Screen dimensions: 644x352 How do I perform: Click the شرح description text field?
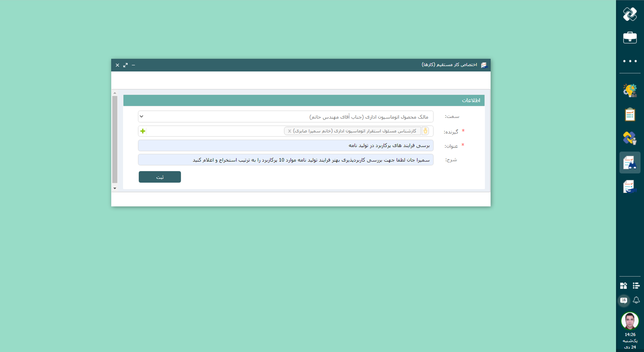(x=285, y=160)
